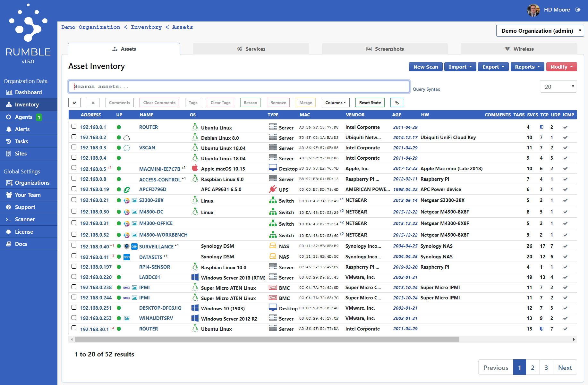Click the deselect X toolbar icon

(x=93, y=102)
